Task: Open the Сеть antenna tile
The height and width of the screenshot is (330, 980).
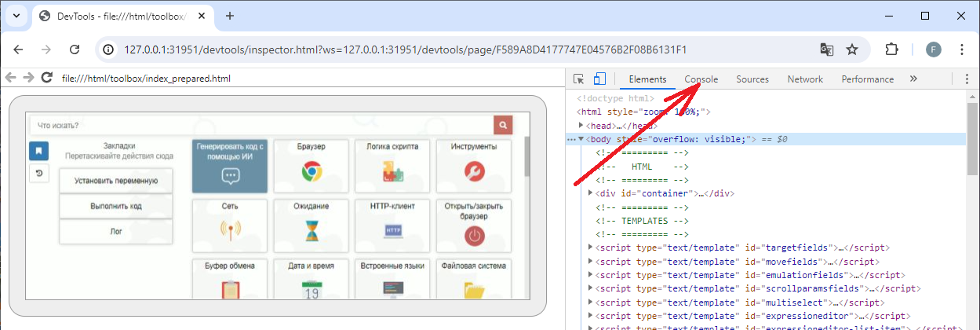Action: tap(230, 224)
